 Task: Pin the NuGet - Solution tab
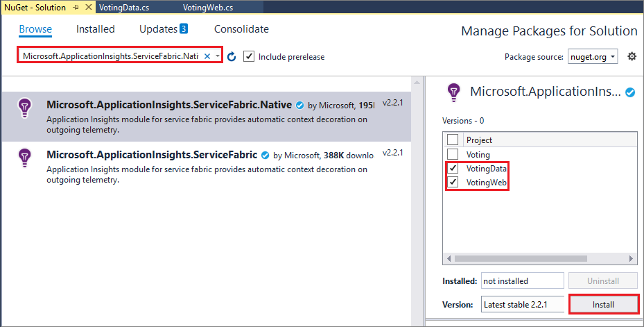pyautogui.click(x=76, y=8)
